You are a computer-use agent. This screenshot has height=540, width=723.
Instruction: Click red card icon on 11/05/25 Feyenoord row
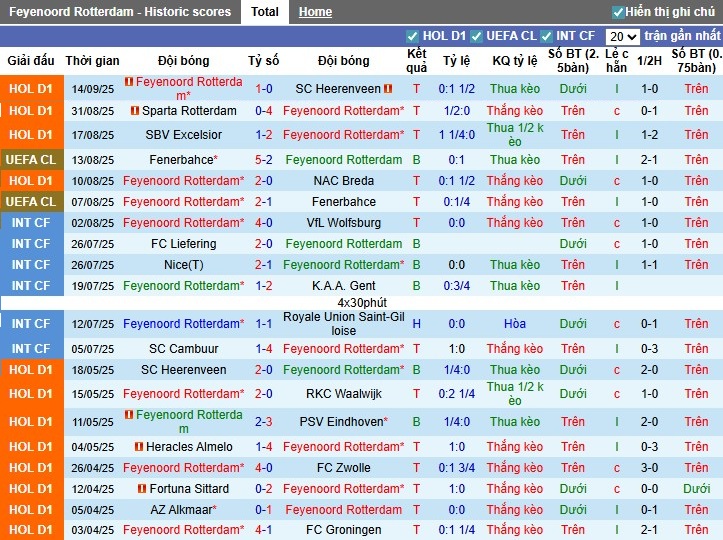[129, 415]
